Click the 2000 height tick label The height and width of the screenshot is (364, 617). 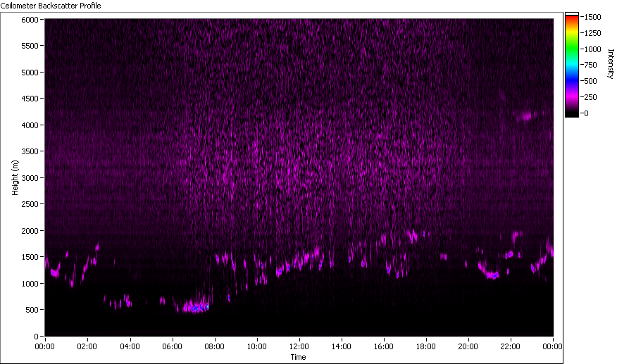pos(30,231)
